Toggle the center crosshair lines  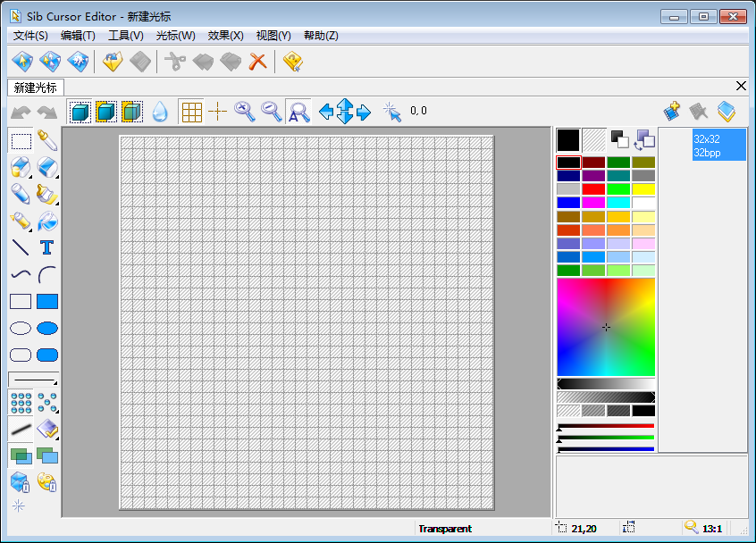pos(217,112)
